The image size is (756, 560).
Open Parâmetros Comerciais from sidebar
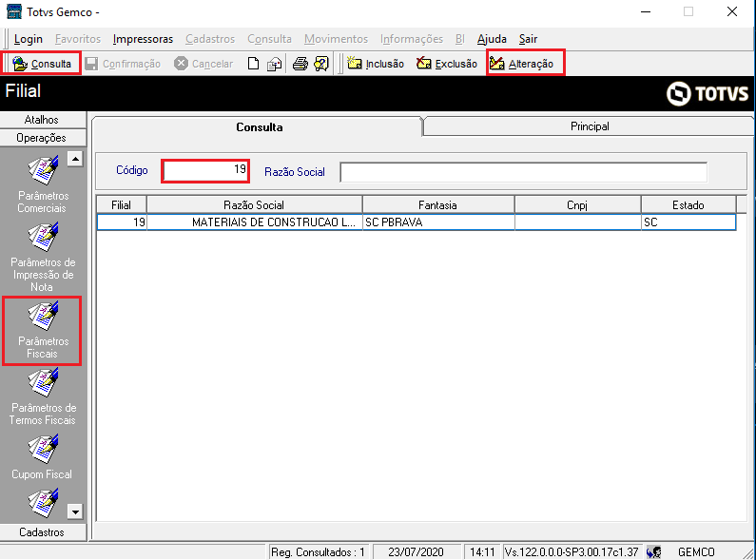click(x=43, y=184)
